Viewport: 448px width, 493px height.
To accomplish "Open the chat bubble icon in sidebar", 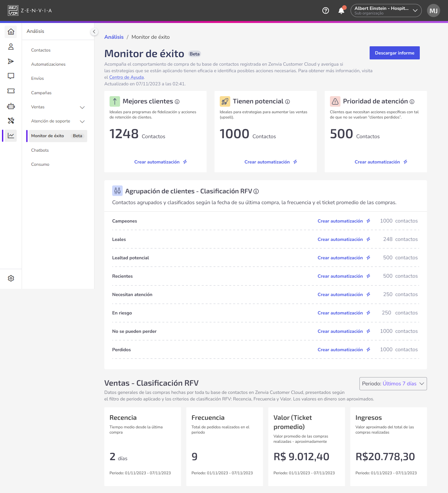I will tap(11, 76).
